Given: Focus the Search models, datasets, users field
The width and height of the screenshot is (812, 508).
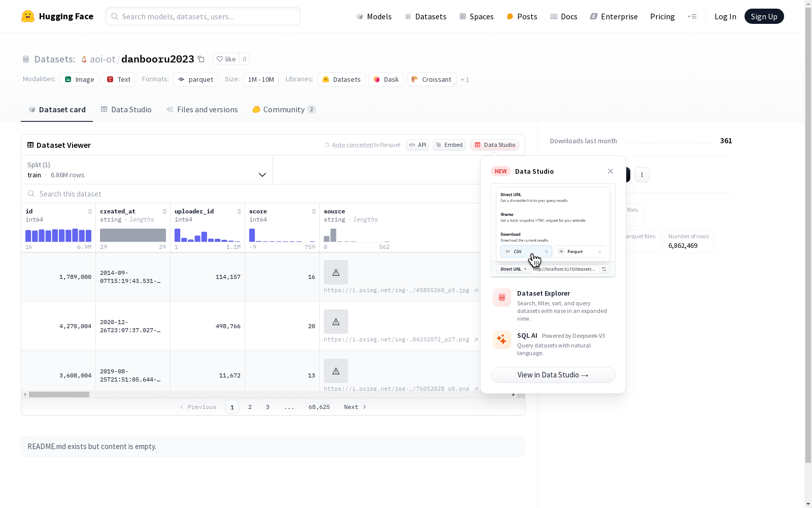Looking at the screenshot, I should point(203,16).
